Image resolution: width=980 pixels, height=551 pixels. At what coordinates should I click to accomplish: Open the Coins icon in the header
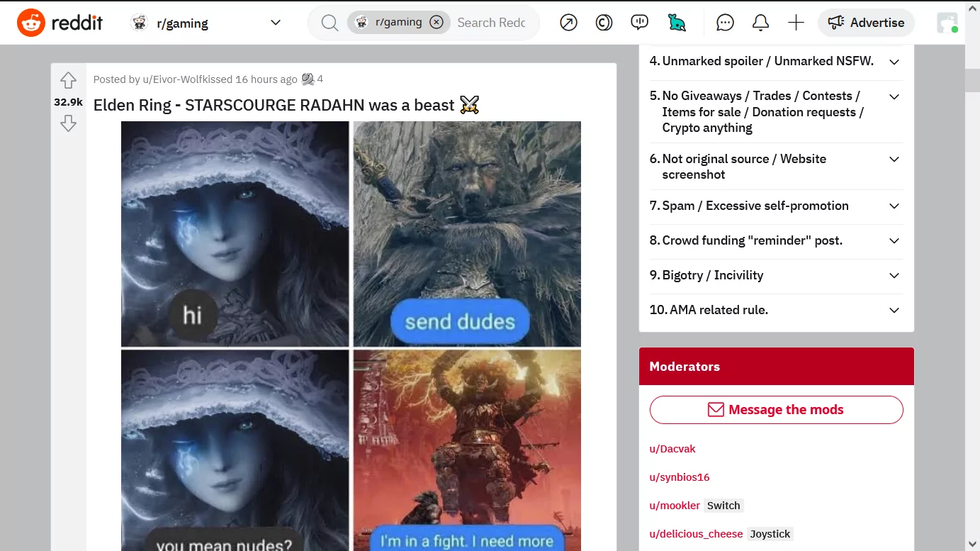(x=604, y=23)
